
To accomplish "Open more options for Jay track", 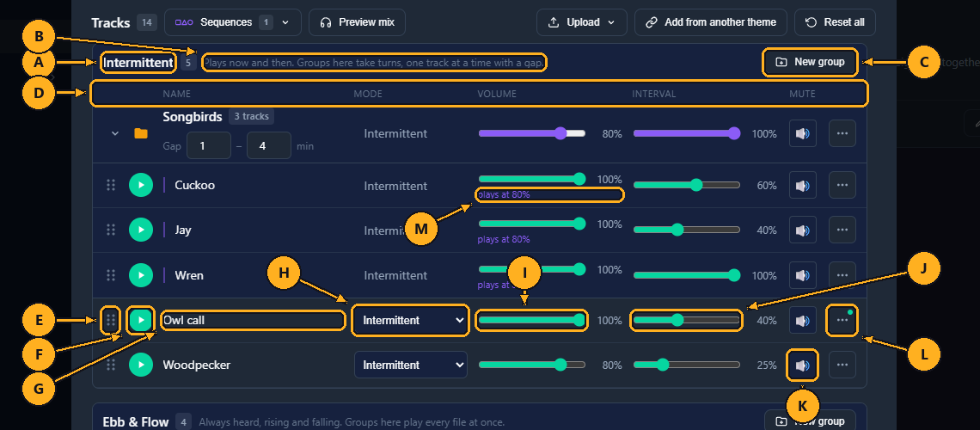I will coord(842,230).
